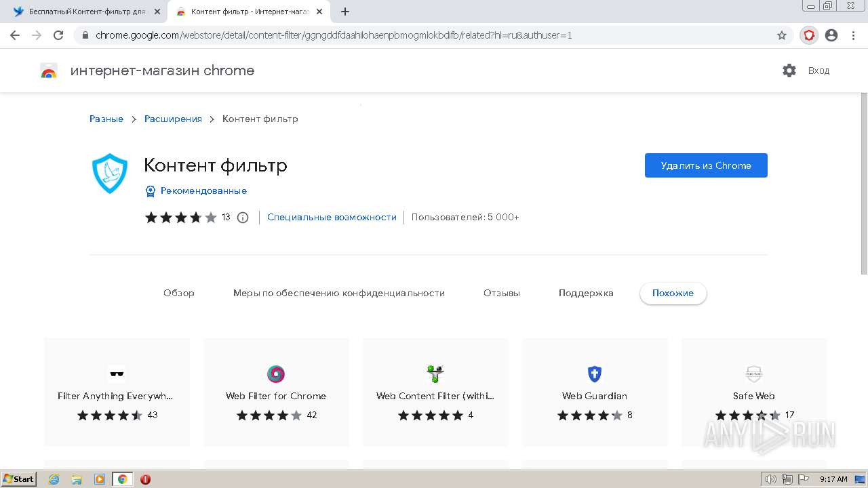Open the 'Специальные возможности' category link
The image size is (868, 488).
pos(332,218)
